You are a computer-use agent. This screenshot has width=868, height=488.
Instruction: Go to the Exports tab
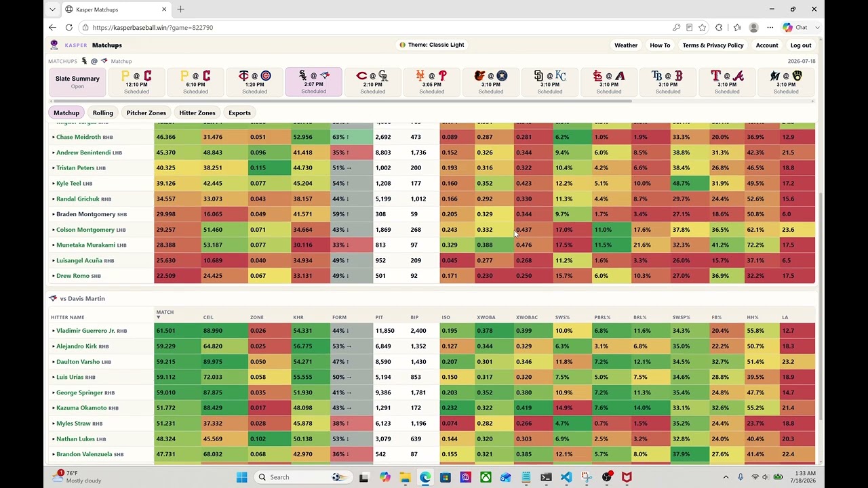click(x=239, y=113)
